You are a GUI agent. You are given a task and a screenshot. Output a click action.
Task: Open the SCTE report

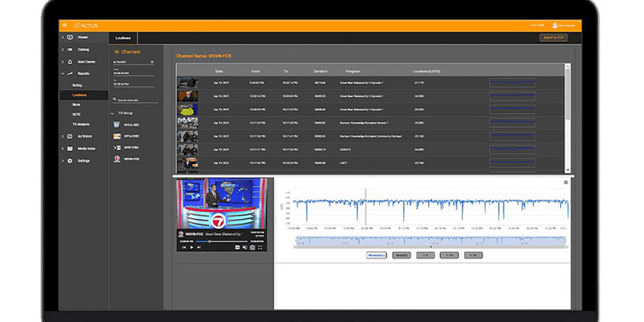77,114
